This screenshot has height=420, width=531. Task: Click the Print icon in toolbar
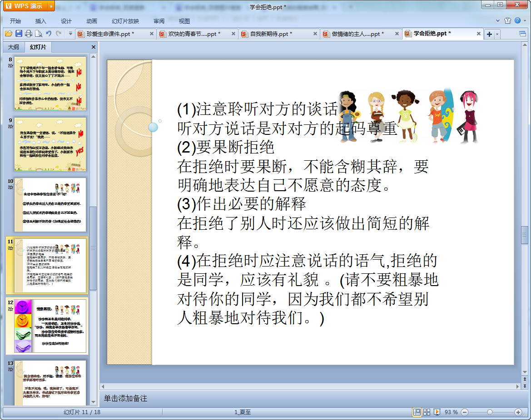[x=29, y=34]
